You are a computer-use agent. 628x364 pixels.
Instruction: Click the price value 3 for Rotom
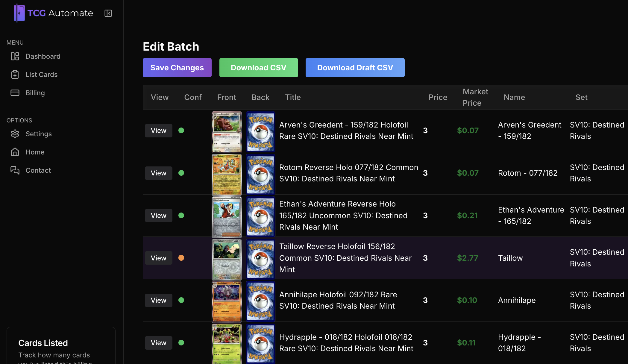point(425,173)
